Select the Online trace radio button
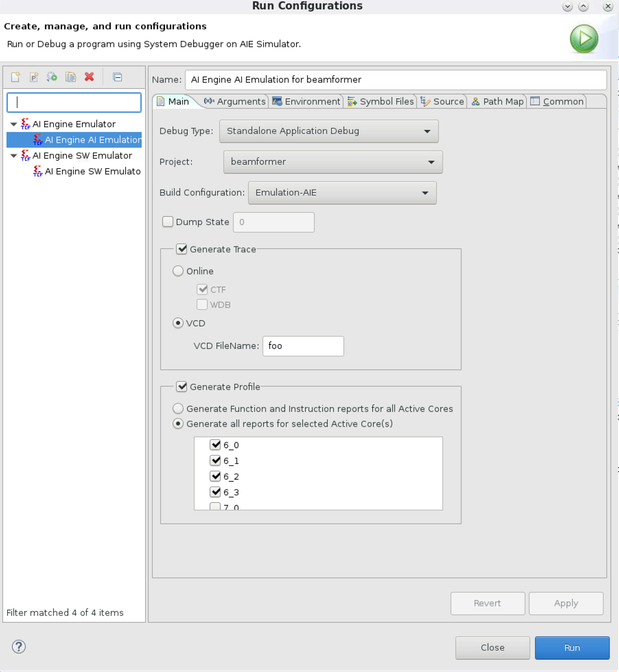This screenshot has width=619, height=672. pyautogui.click(x=178, y=271)
